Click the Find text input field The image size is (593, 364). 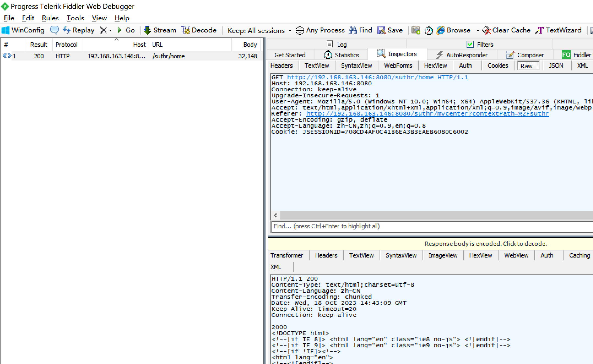tap(432, 226)
